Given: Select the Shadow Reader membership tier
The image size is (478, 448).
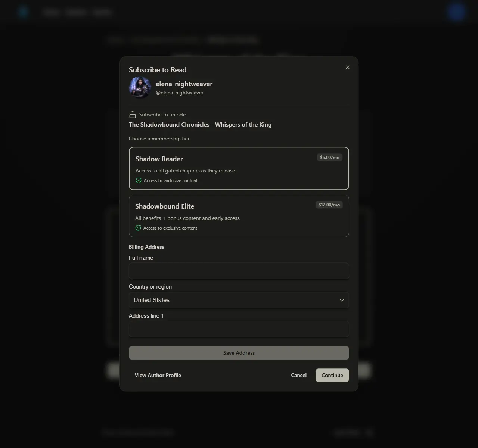Looking at the screenshot, I should 239,168.
